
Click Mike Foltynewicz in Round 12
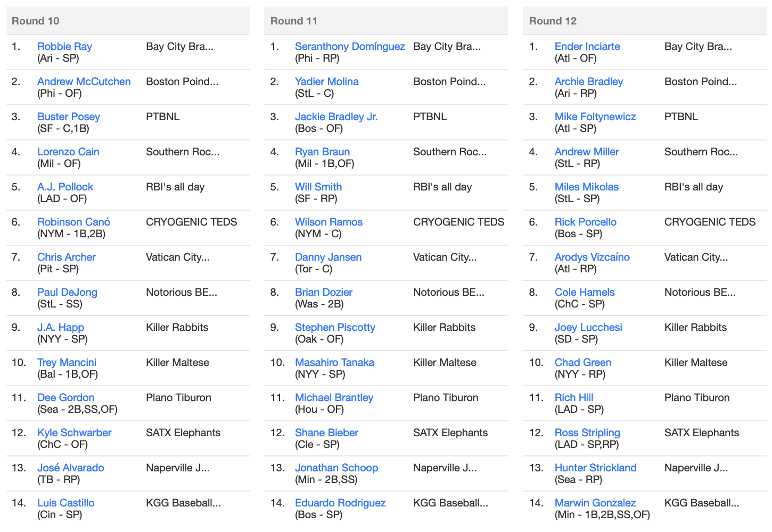[595, 117]
